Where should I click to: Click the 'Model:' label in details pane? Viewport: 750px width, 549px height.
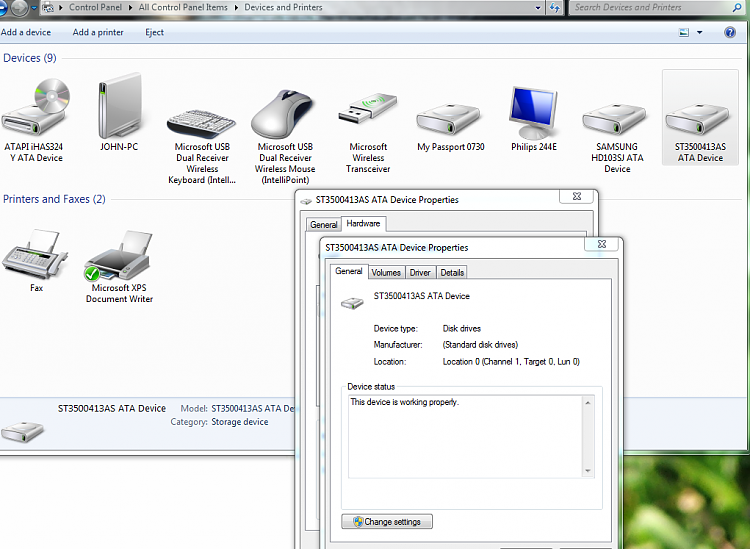194,408
